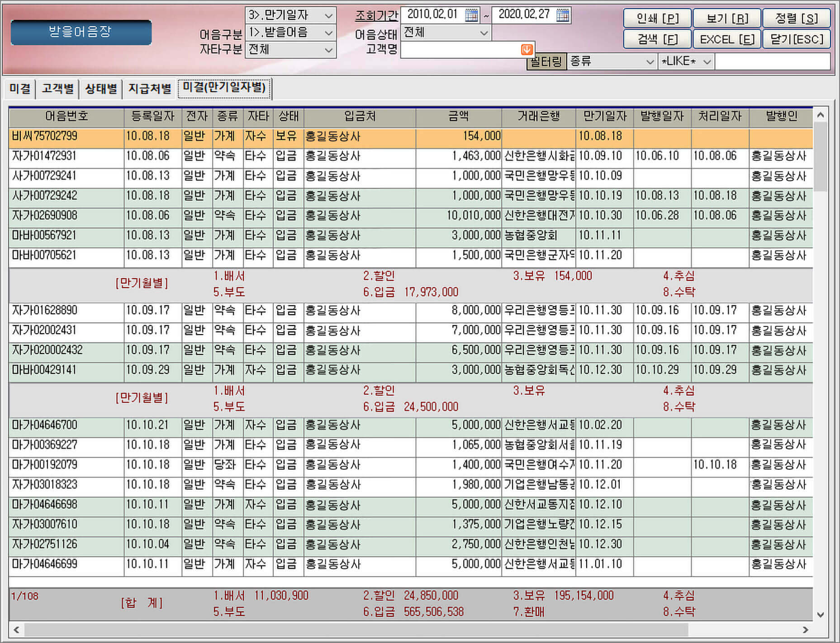
Task: Export with the EXCEL [E] button
Action: 727,39
